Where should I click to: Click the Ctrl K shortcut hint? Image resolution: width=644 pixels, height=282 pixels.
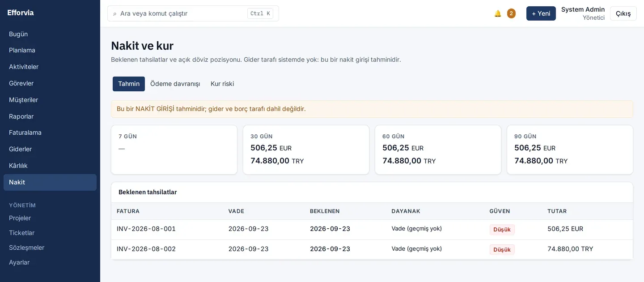point(260,13)
